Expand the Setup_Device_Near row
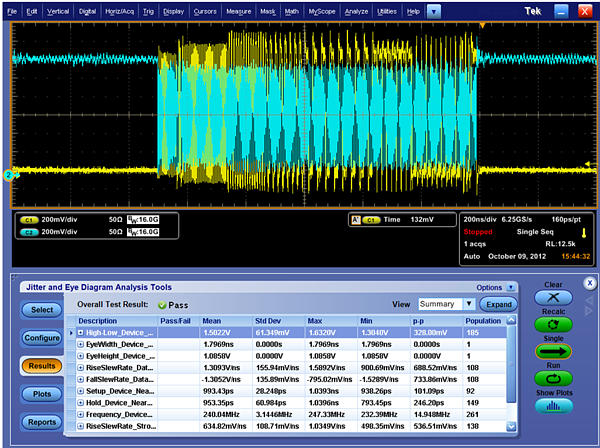Screen dimensions: 600x448 pos(81,390)
